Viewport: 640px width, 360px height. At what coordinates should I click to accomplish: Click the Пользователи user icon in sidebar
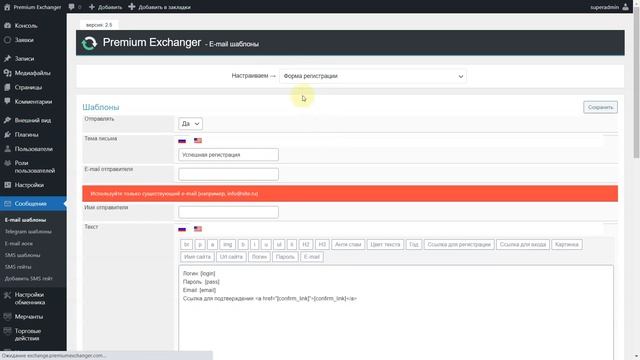point(7,149)
